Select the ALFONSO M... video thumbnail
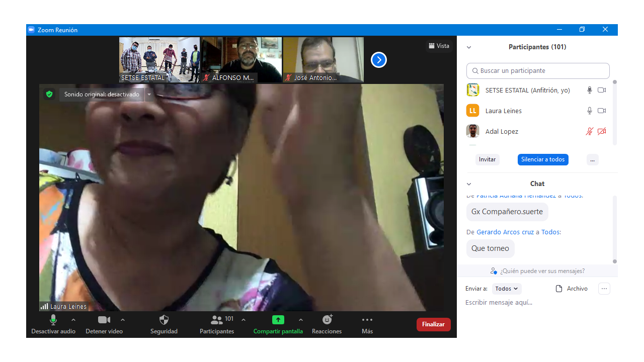The width and height of the screenshot is (644, 362). 242,59
